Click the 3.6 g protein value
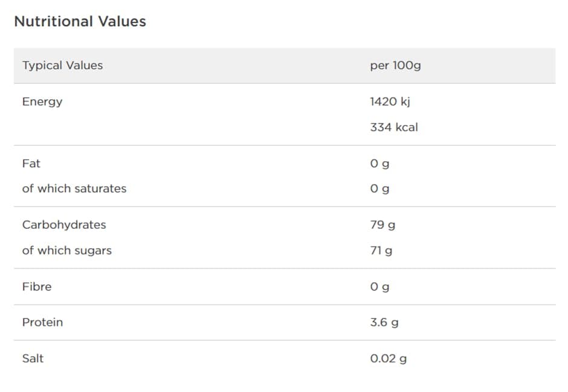This screenshot has width=568, height=392. pos(384,322)
